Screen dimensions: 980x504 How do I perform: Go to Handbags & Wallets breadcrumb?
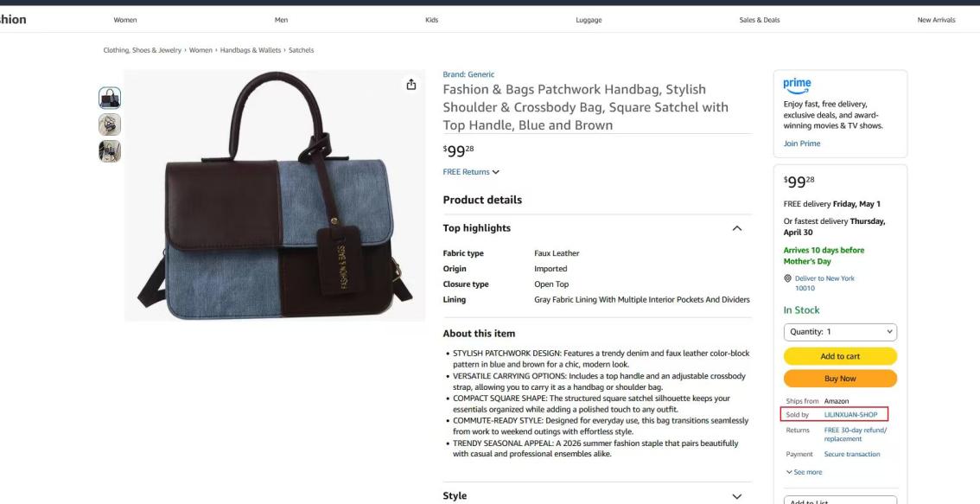[251, 50]
